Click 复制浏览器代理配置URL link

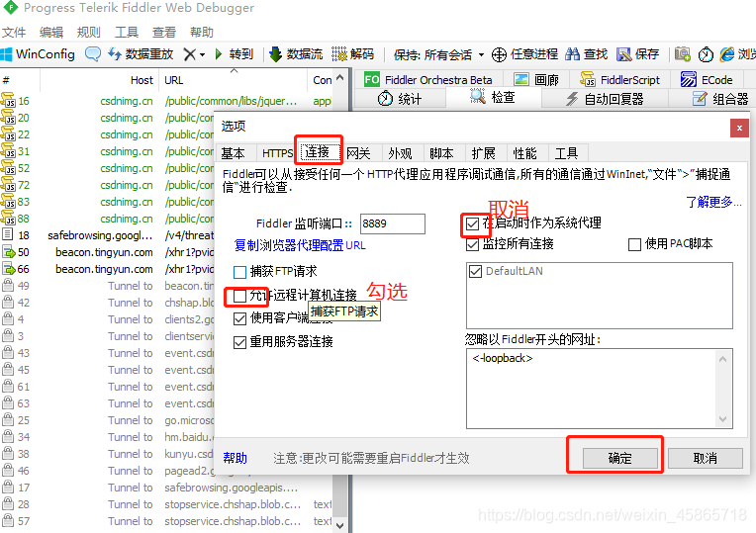point(300,245)
